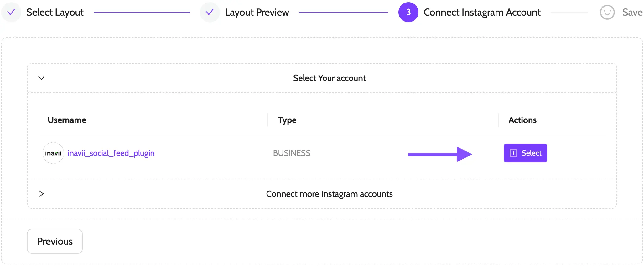Click the Username column header
The width and height of the screenshot is (644, 266).
(67, 120)
